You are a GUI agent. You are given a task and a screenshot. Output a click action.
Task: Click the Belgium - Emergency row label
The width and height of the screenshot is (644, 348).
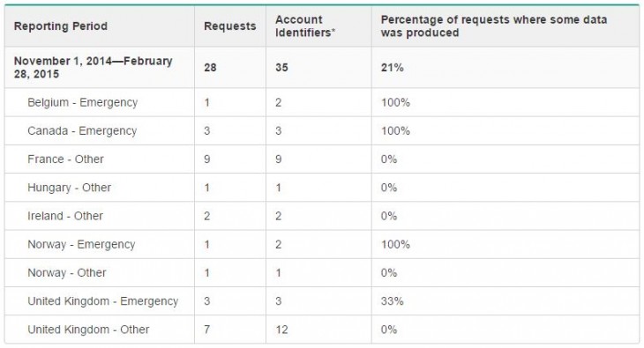[83, 102]
